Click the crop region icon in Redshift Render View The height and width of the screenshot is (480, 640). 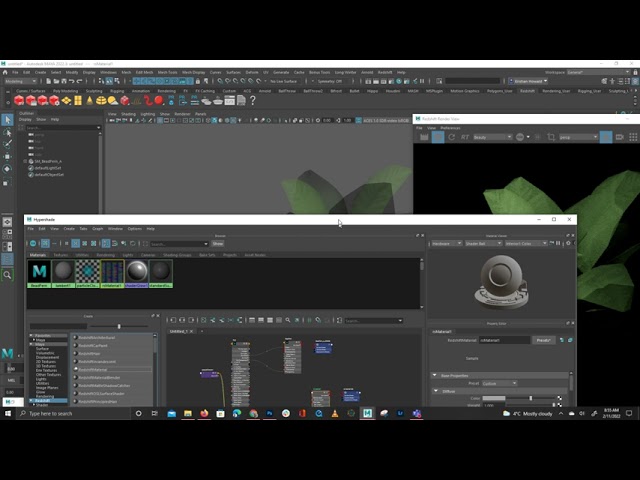point(551,137)
